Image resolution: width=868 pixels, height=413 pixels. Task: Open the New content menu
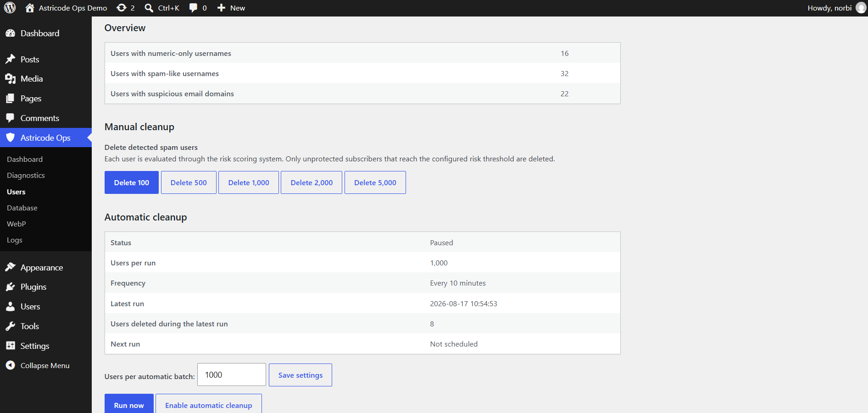pyautogui.click(x=231, y=8)
